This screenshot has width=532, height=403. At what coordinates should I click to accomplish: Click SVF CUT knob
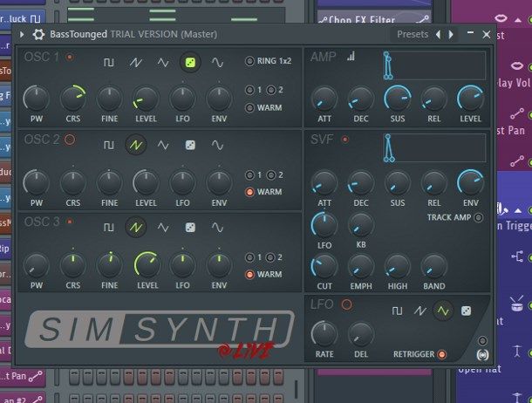tap(324, 267)
